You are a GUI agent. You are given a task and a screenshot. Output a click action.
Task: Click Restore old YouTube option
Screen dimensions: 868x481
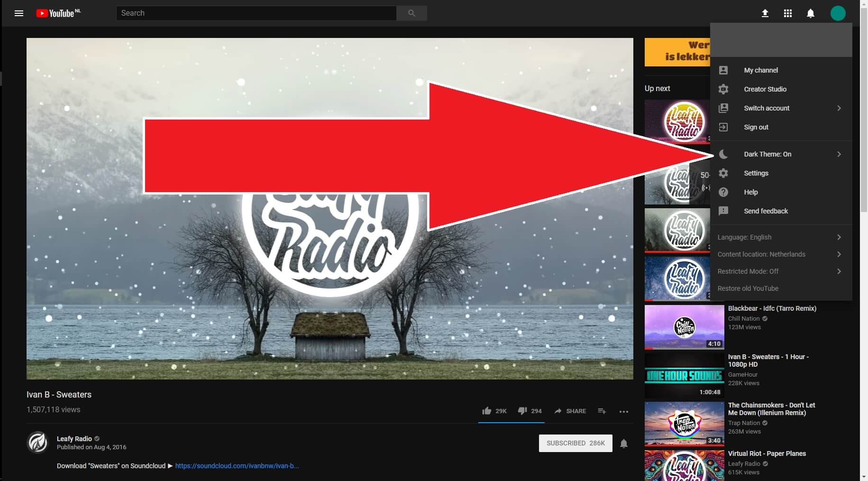[x=781, y=288]
